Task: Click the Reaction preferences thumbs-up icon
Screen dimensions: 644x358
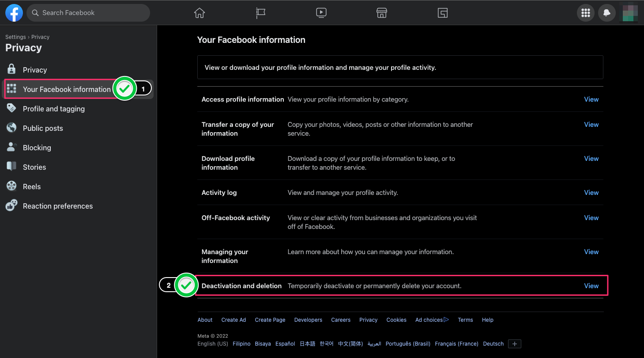Action: (x=11, y=206)
